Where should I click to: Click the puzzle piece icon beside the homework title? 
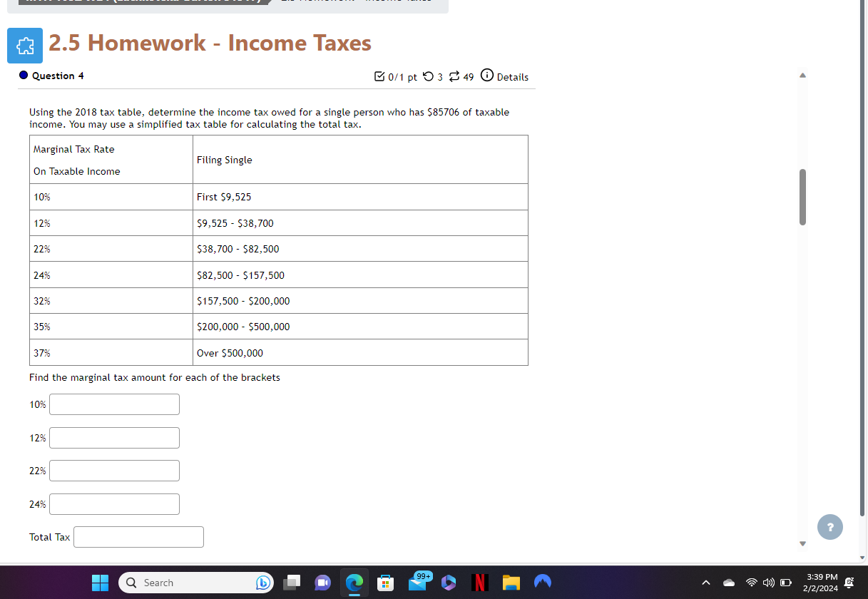click(25, 45)
